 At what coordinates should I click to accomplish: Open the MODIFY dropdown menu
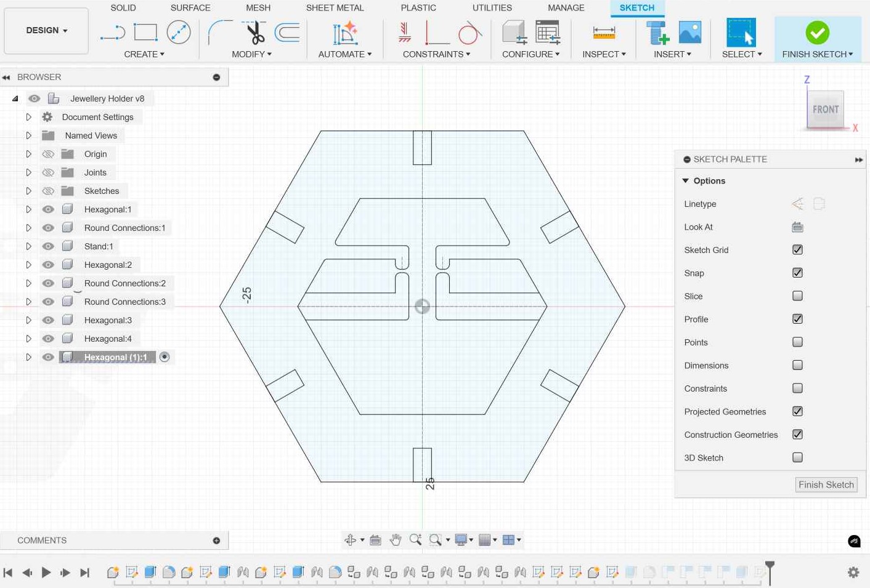coord(251,54)
